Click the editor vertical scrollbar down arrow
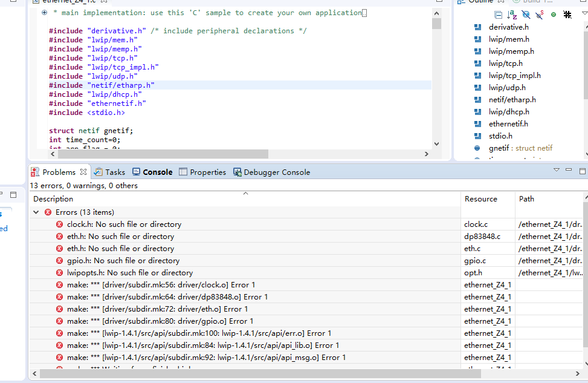588x383 pixels. [x=436, y=144]
